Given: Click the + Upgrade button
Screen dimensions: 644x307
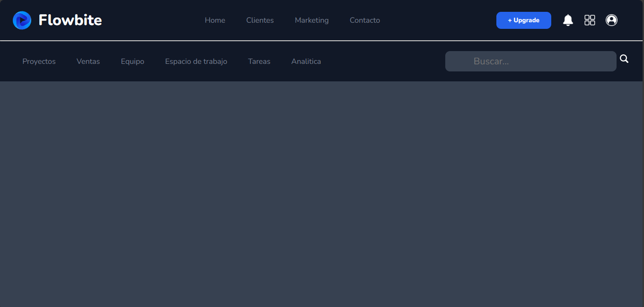Looking at the screenshot, I should 523,20.
